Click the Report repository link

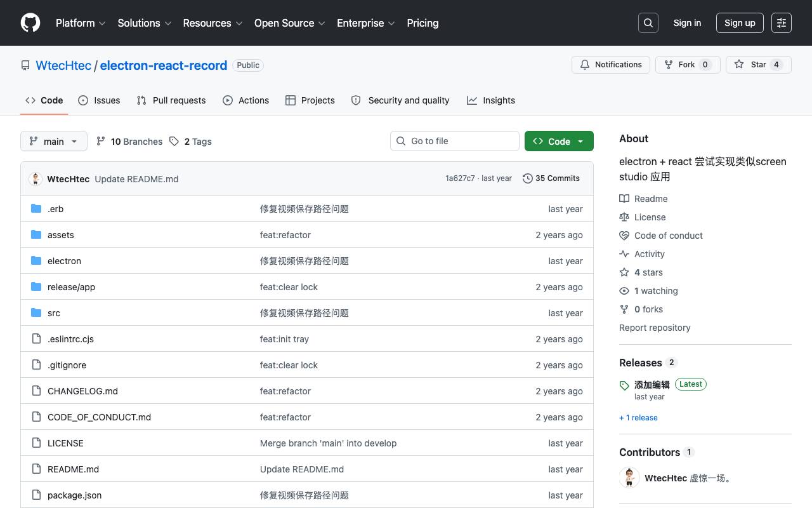point(655,328)
